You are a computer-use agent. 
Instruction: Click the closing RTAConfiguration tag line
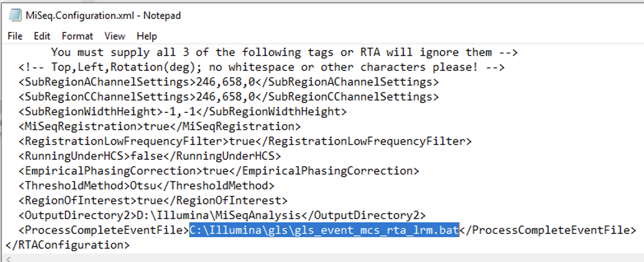click(x=67, y=245)
